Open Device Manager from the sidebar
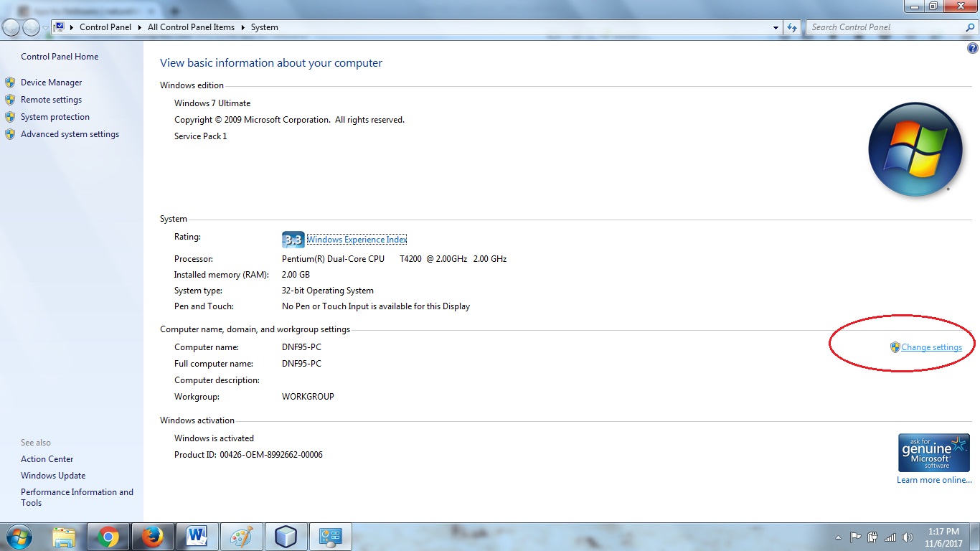Screen dimensions: 980x551 [51, 83]
